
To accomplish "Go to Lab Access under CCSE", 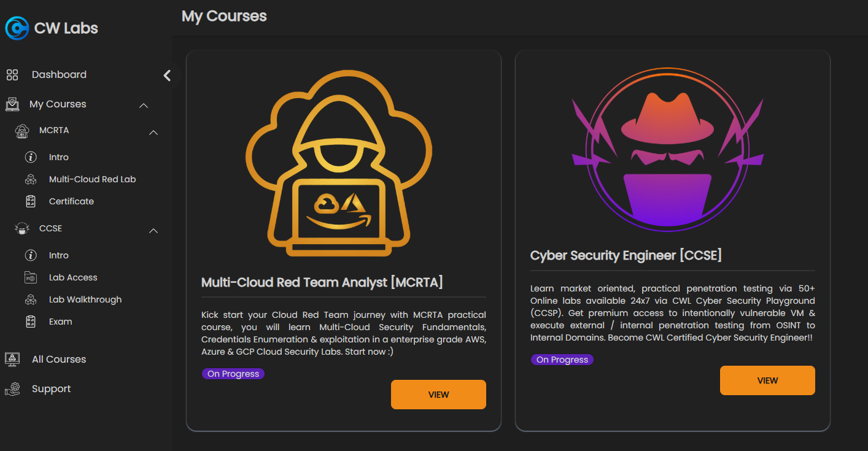I will (73, 277).
